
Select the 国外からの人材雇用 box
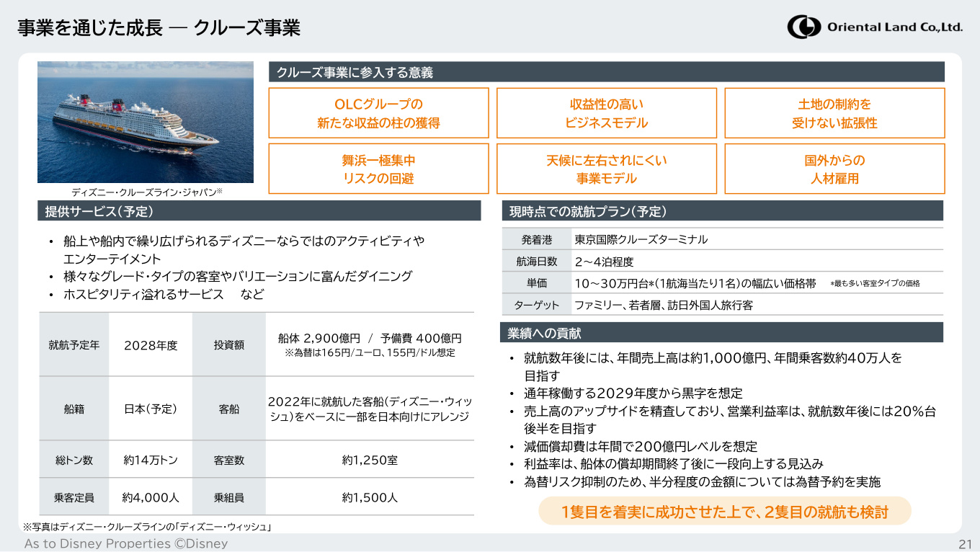click(x=834, y=169)
